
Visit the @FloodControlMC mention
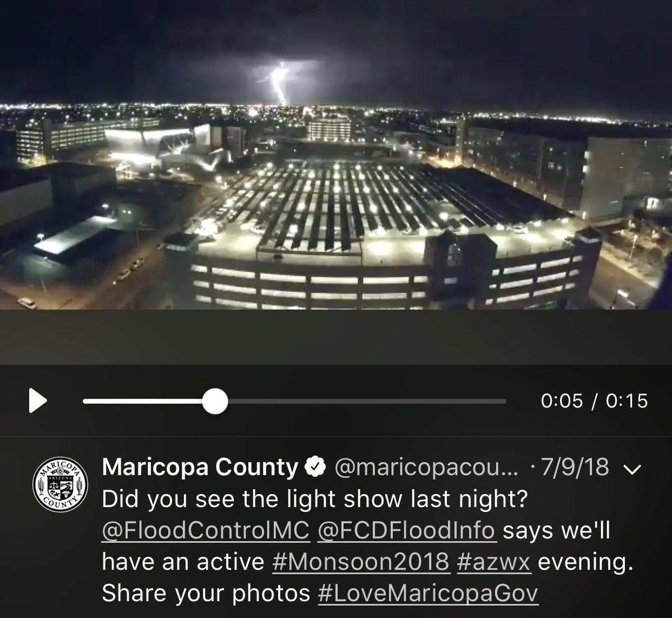tap(206, 531)
